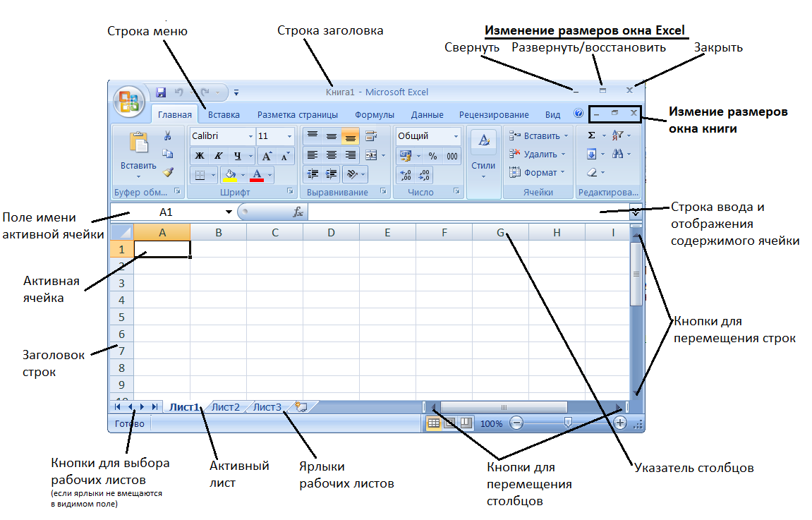Image resolution: width=812 pixels, height=520 pixels.
Task: Select the Format Painter brush
Action: (x=168, y=172)
